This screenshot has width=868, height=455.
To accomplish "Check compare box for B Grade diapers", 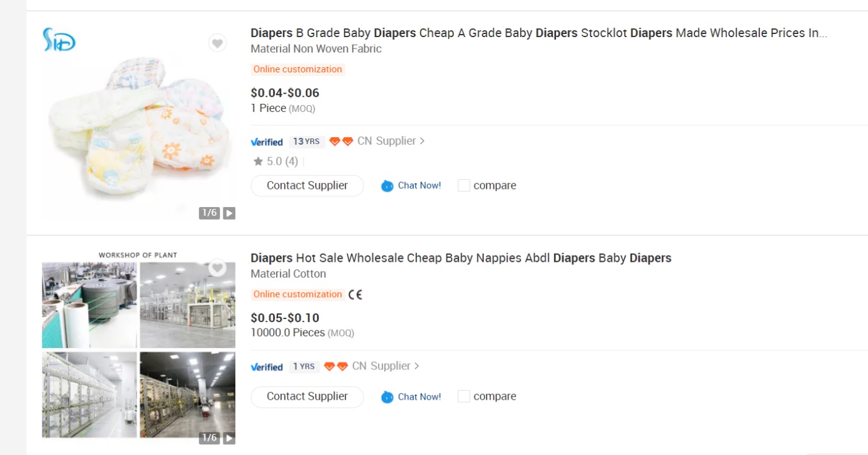I will click(464, 186).
